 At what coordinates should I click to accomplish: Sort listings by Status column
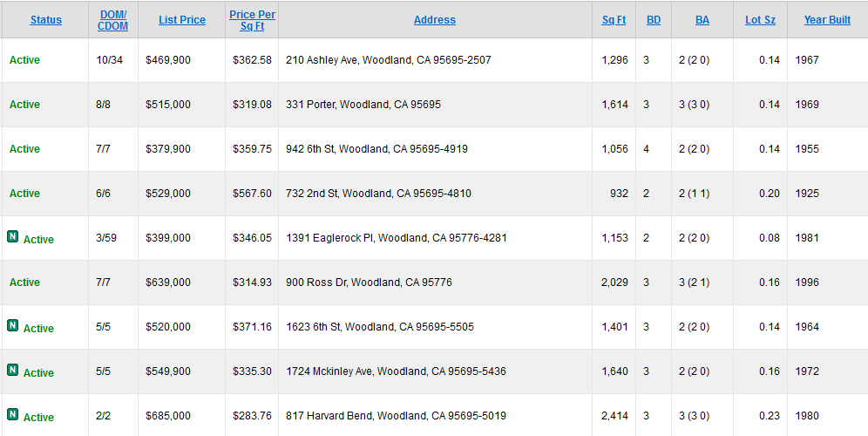[x=46, y=20]
